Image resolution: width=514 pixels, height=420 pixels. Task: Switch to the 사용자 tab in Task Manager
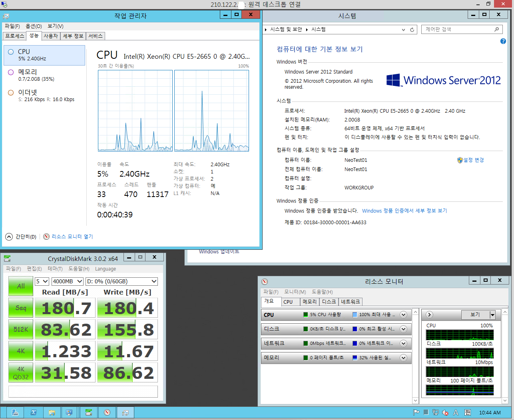[51, 36]
